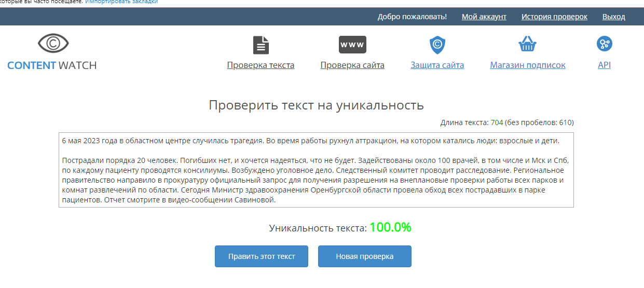
Task: Open the Магазин подписок page
Action: [527, 65]
